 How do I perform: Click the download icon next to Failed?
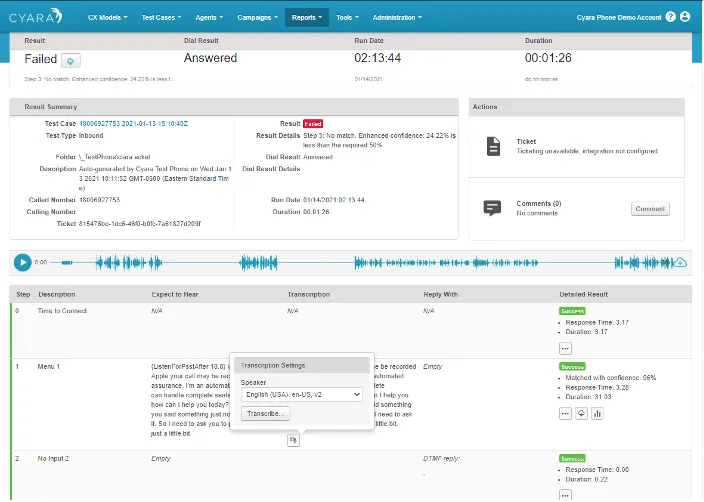(x=70, y=60)
